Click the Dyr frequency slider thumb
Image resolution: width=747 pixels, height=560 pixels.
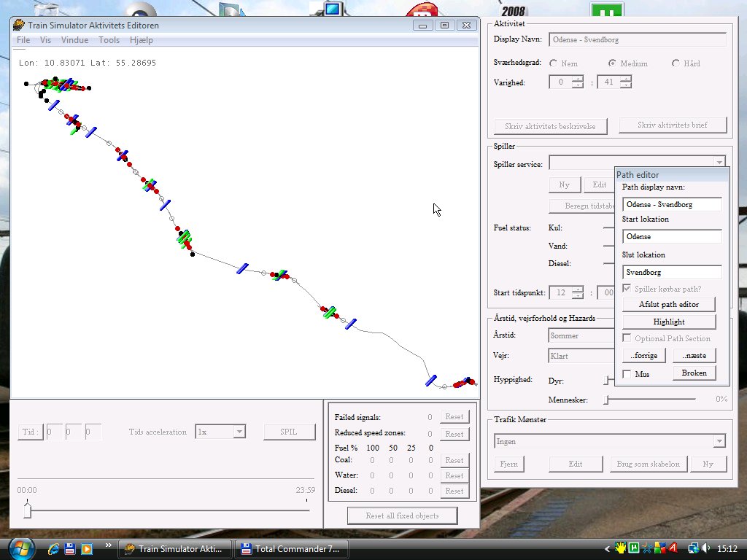[606, 380]
